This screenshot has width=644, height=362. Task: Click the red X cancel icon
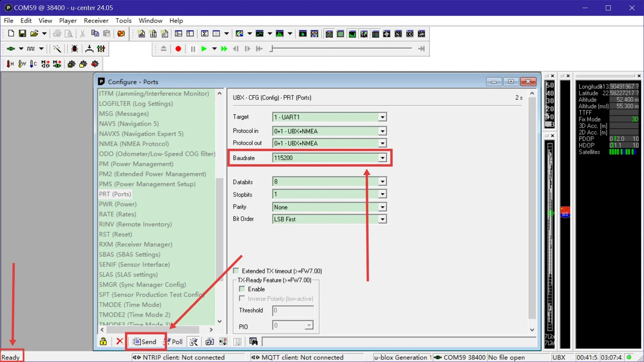pyautogui.click(x=120, y=341)
